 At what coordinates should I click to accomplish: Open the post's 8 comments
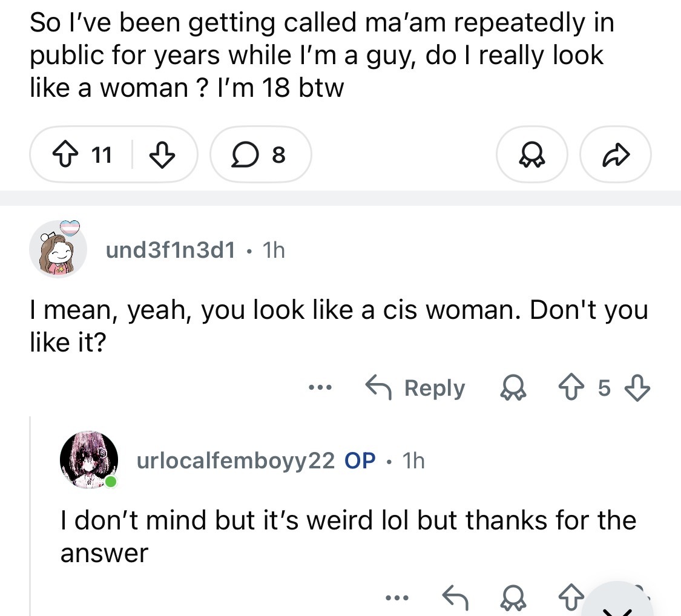(262, 156)
